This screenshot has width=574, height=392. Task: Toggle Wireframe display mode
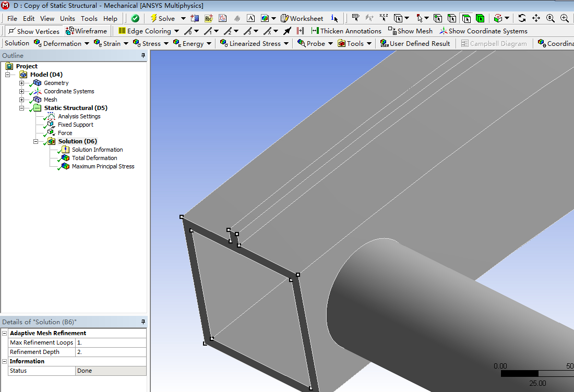point(87,31)
